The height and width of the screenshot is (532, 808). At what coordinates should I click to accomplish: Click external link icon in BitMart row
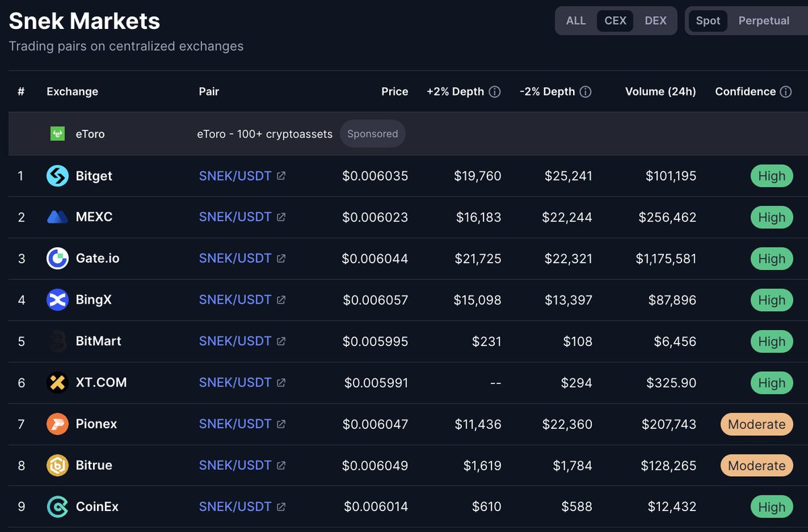click(281, 341)
